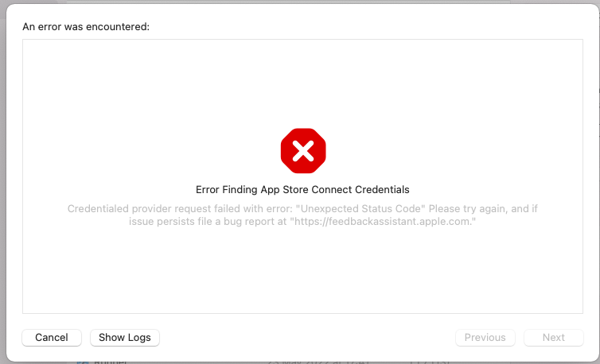Click the "Please try again" portion of the message
The image size is (600, 364).
tap(469, 209)
